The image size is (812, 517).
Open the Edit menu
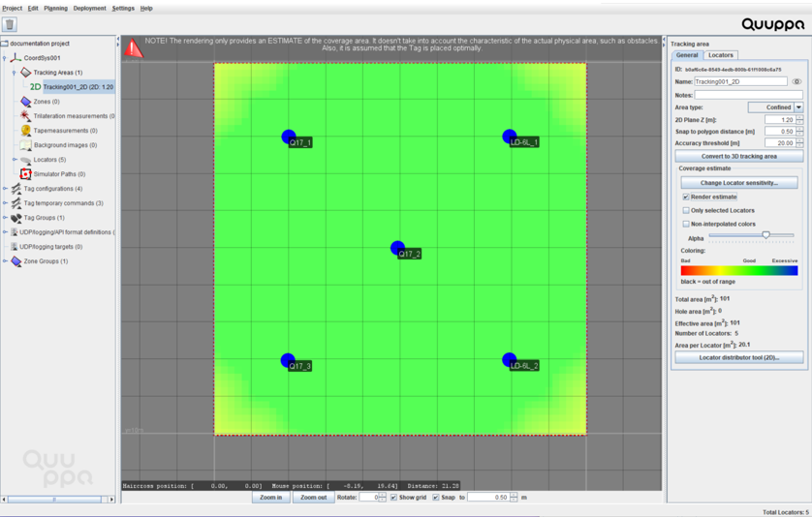[33, 9]
